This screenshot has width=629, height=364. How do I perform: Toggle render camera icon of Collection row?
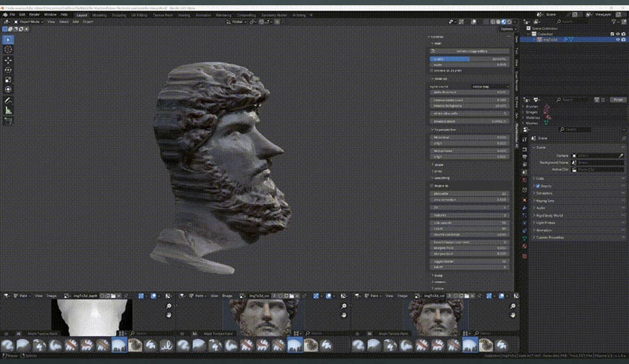[x=624, y=34]
